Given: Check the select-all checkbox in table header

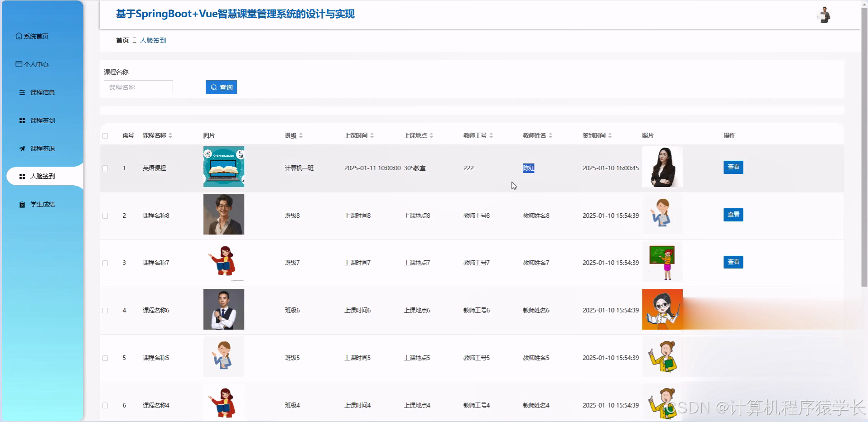Looking at the screenshot, I should point(105,135).
